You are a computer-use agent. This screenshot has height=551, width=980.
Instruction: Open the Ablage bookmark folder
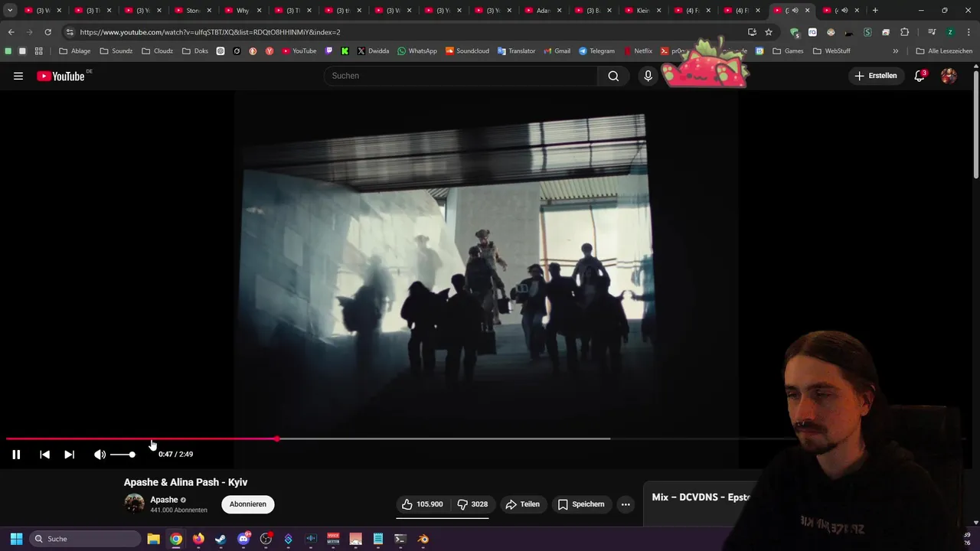(74, 51)
